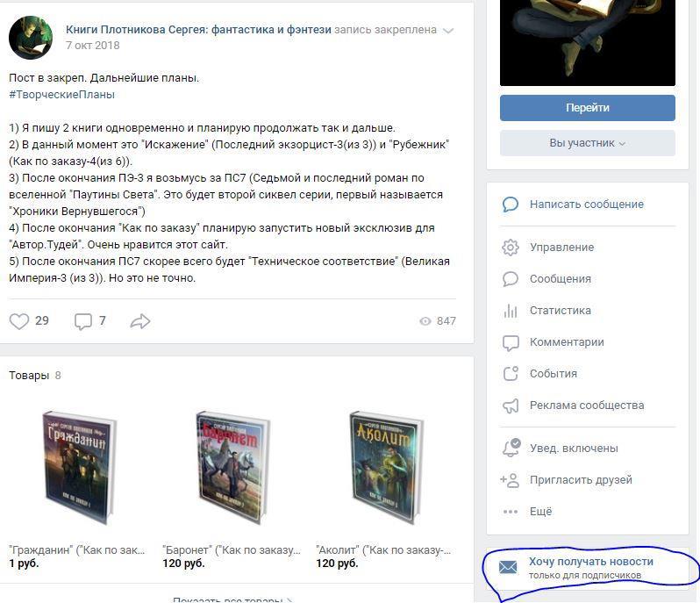700x603 pixels.
Task: Click the Статистика bar chart icon
Action: click(510, 311)
